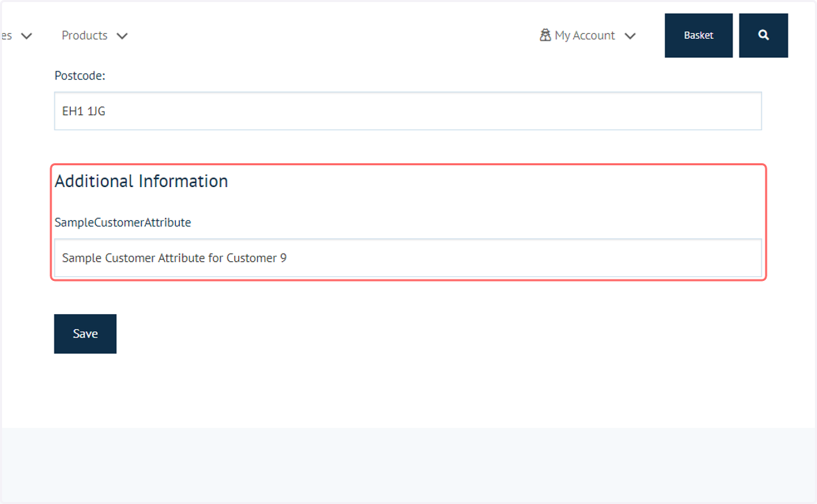Open the My Account menu label
The image size is (817, 504).
(585, 35)
